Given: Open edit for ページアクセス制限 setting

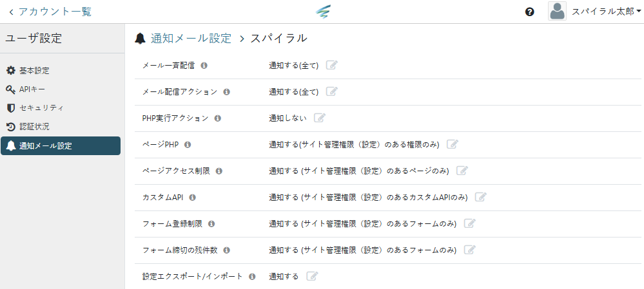Looking at the screenshot, I should 462,171.
